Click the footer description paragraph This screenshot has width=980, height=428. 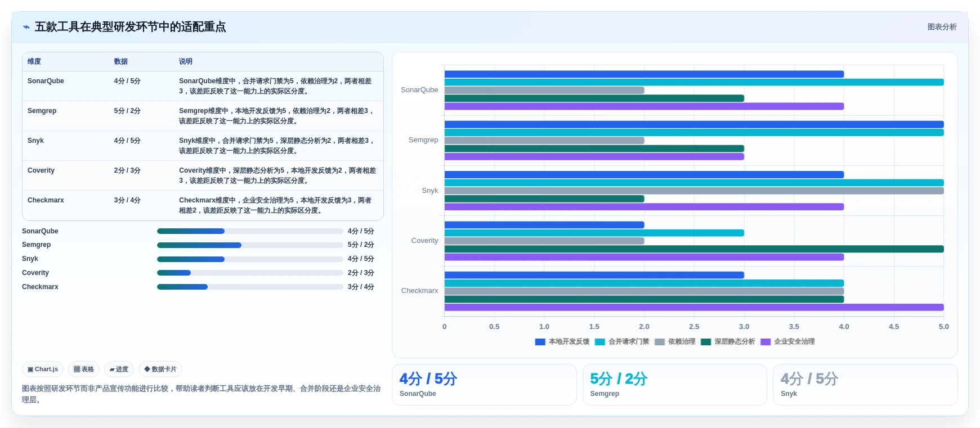click(201, 394)
